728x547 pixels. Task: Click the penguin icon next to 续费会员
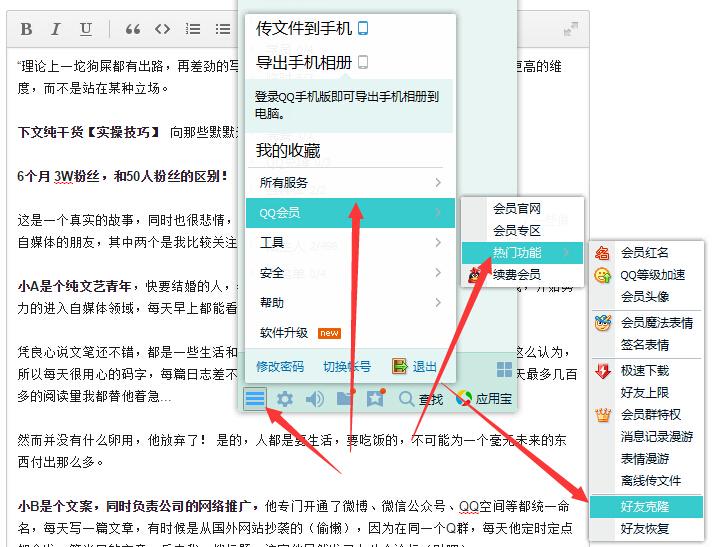pyautogui.click(x=474, y=275)
